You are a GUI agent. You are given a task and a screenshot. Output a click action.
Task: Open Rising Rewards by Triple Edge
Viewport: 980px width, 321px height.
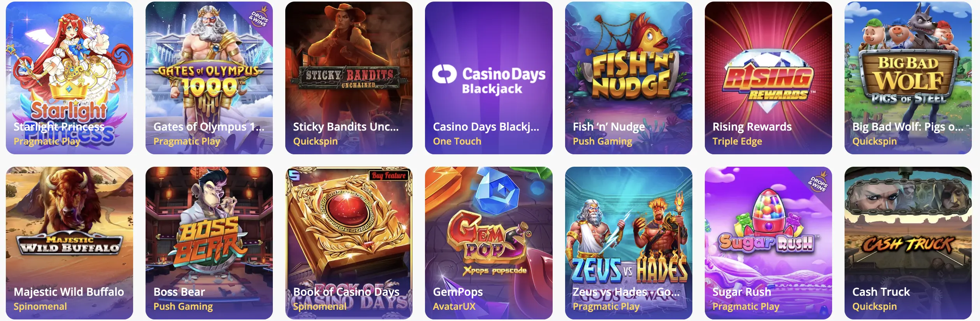click(768, 78)
